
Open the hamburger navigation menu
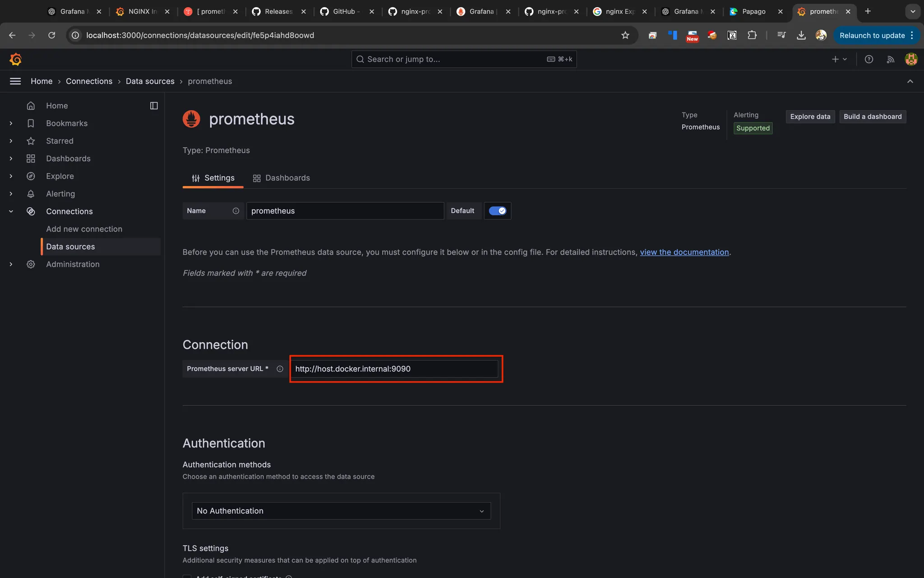tap(15, 81)
